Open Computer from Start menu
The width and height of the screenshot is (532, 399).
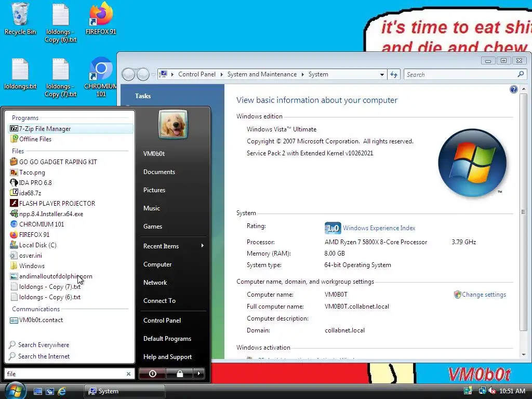click(x=157, y=264)
